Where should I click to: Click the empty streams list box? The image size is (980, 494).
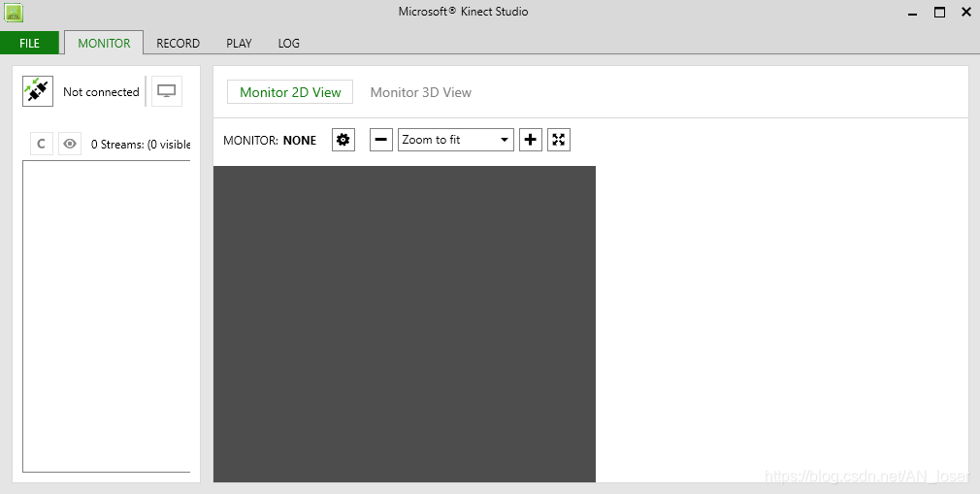pos(107,316)
